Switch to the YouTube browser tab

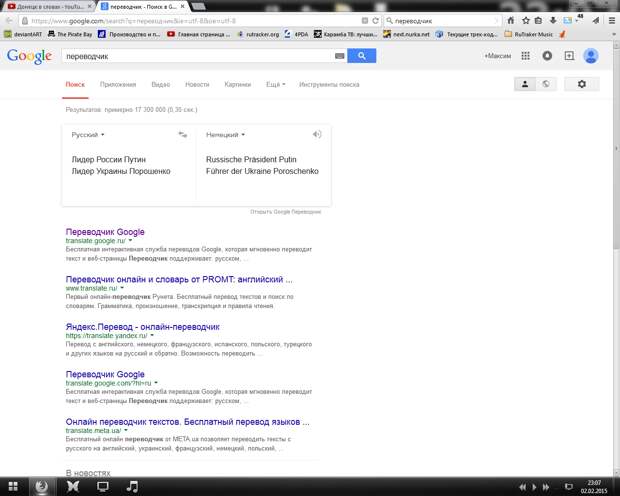pyautogui.click(x=47, y=6)
